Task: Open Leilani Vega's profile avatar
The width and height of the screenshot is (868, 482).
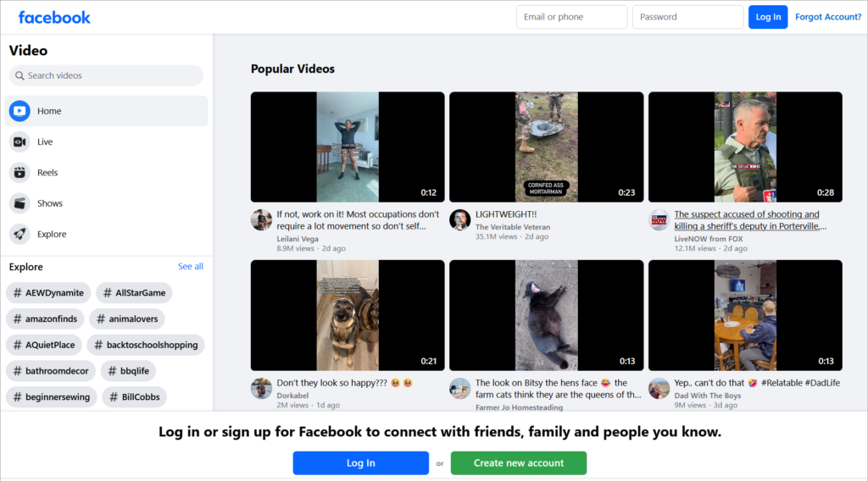Action: pos(261,219)
